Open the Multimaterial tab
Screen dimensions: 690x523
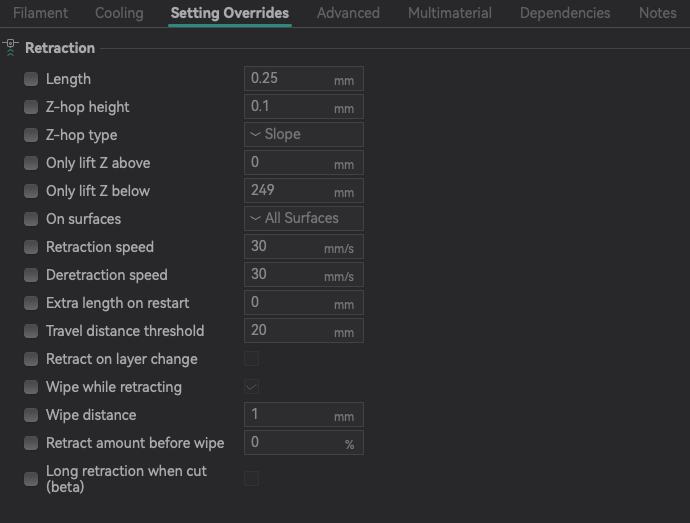[450, 13]
